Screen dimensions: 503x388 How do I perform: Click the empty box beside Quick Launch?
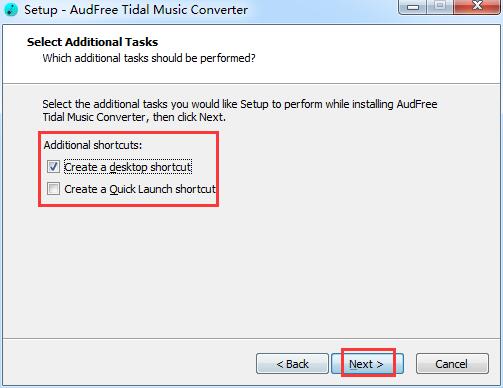(x=53, y=189)
